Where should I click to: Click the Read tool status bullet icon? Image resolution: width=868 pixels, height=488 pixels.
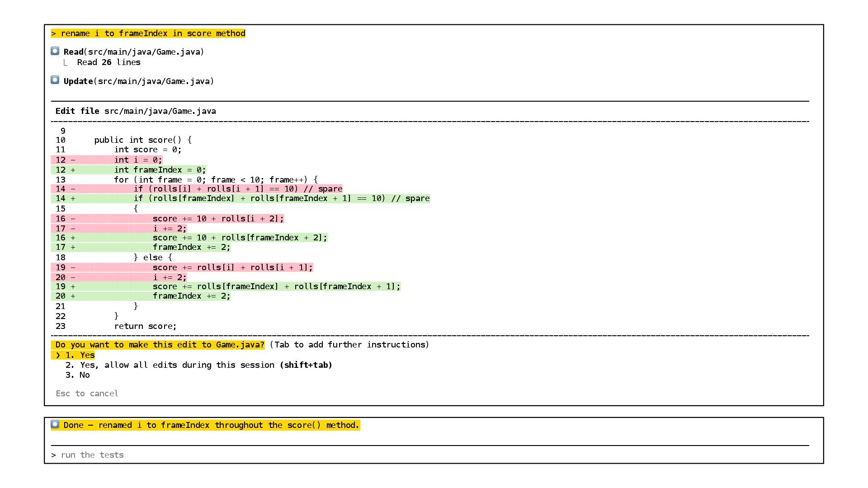[x=55, y=51]
